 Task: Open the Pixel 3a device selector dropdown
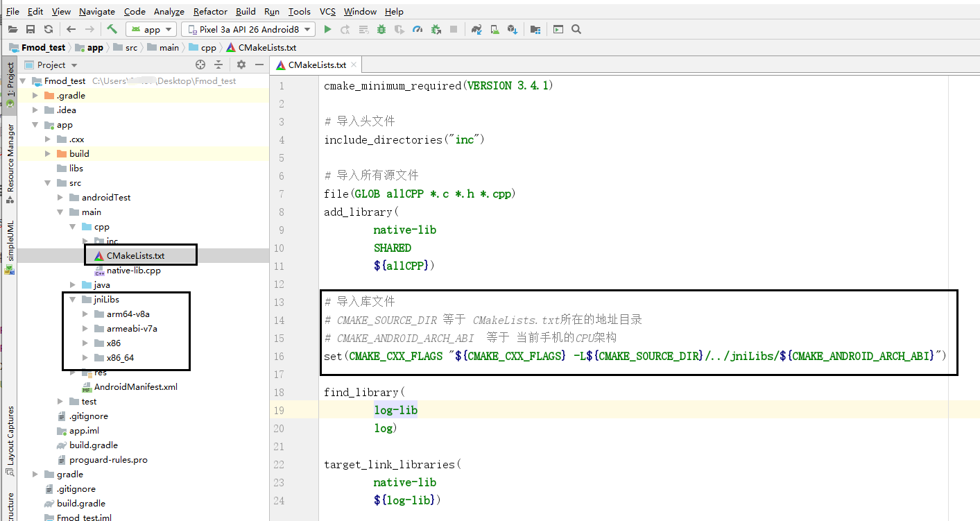248,29
